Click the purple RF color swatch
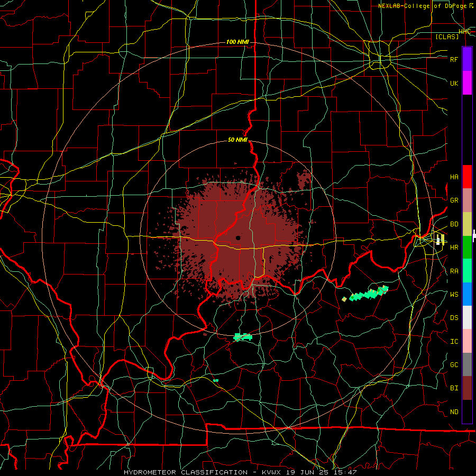The width and height of the screenshot is (476, 476). [x=467, y=59]
